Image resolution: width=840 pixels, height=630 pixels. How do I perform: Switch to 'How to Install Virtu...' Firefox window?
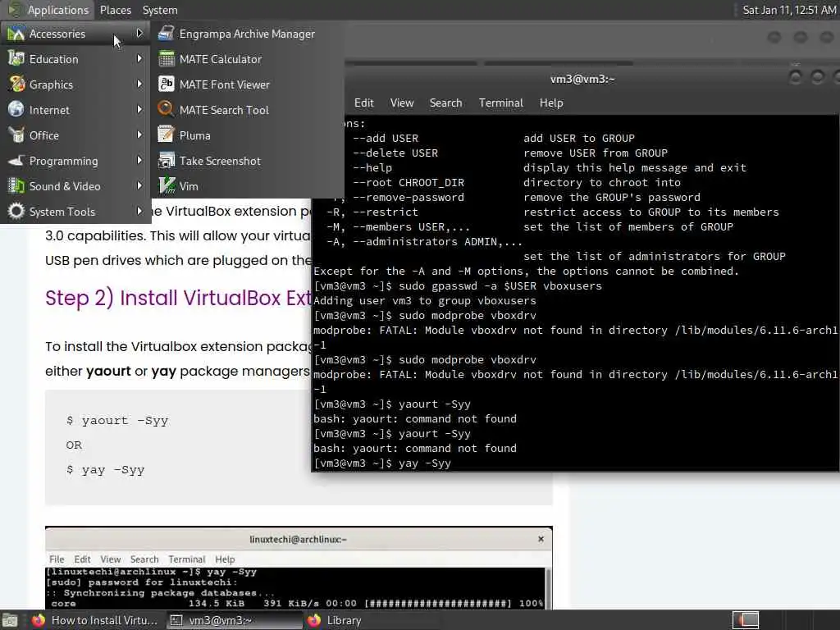95,620
